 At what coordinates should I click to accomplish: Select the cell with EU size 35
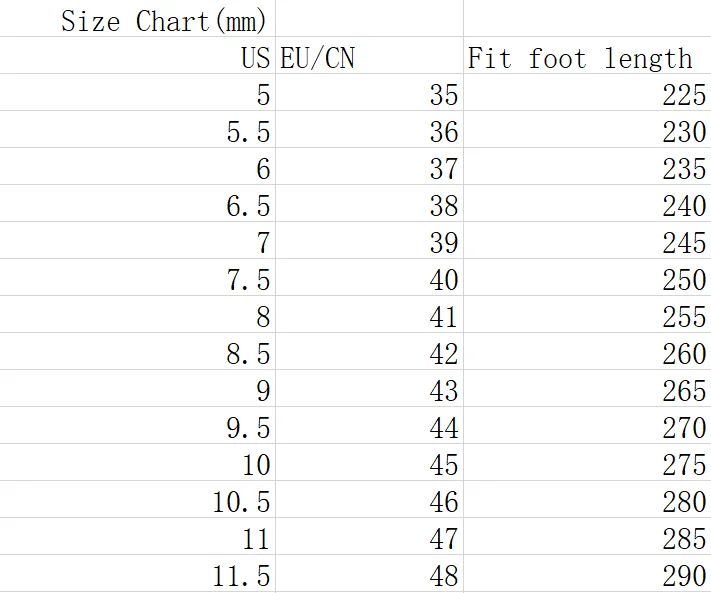[443, 95]
